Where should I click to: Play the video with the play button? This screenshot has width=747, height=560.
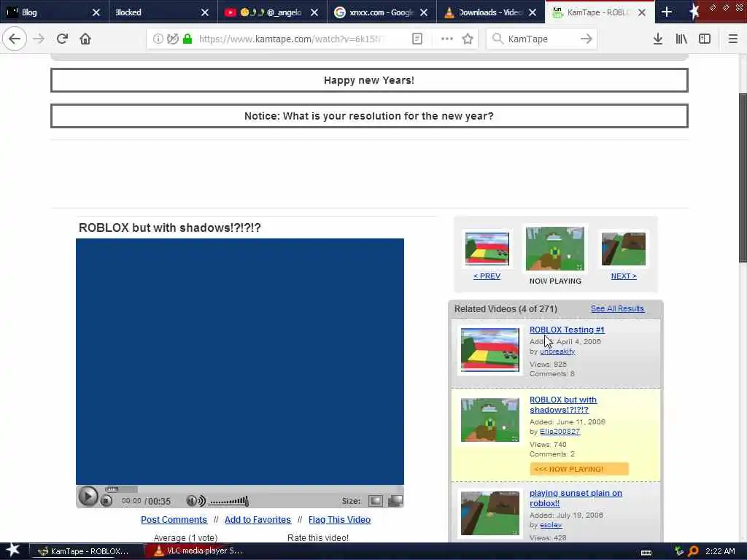[x=88, y=497]
